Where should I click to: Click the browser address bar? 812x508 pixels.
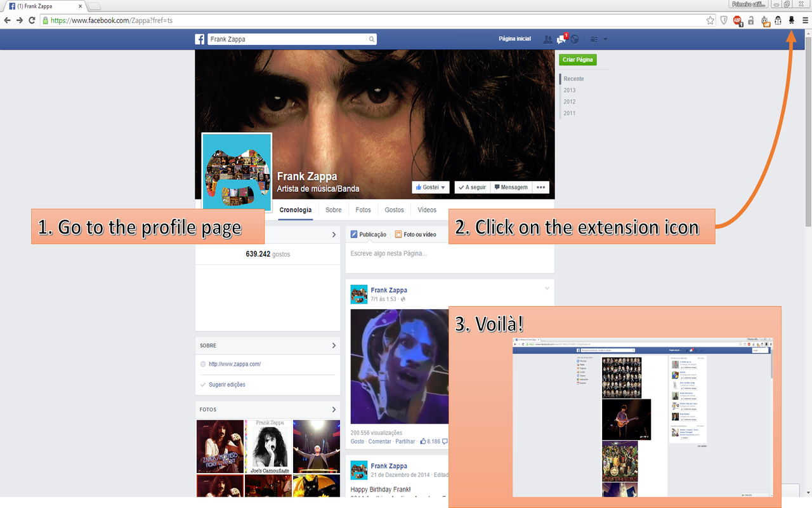pyautogui.click(x=377, y=20)
